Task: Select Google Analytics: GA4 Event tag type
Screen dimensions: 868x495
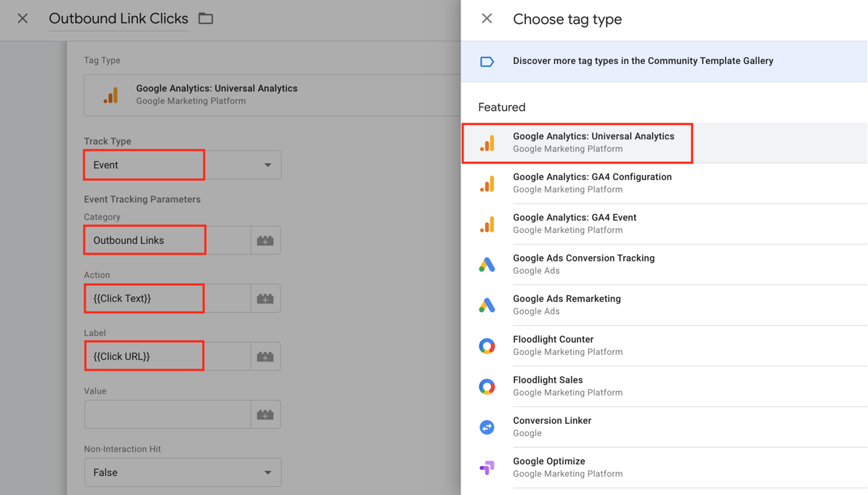Action: (665, 224)
